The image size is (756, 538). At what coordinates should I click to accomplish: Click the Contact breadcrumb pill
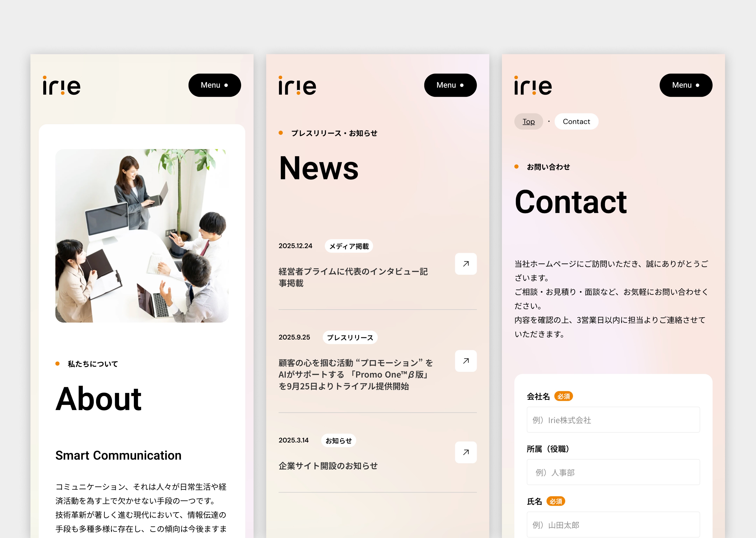point(576,122)
